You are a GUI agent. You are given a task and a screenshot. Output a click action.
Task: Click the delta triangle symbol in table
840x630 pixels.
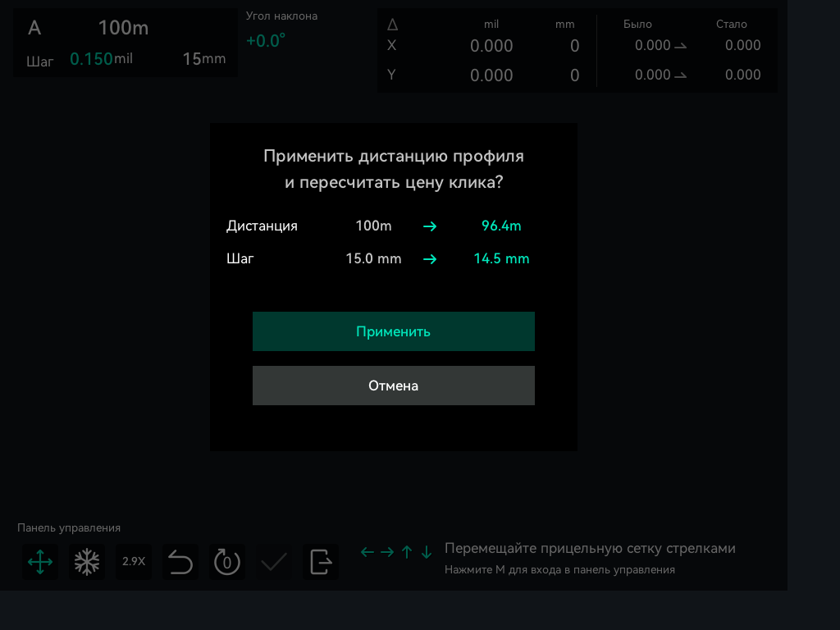tap(392, 25)
